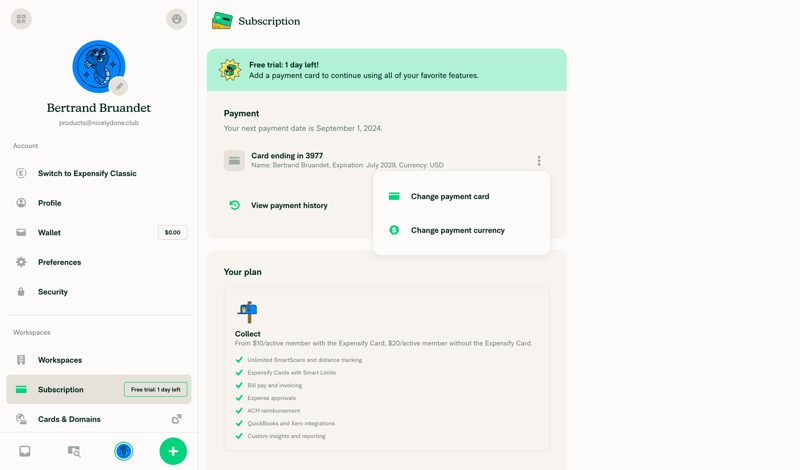The width and height of the screenshot is (800, 470).
Task: Click the Workspaces building icon
Action: (x=21, y=360)
